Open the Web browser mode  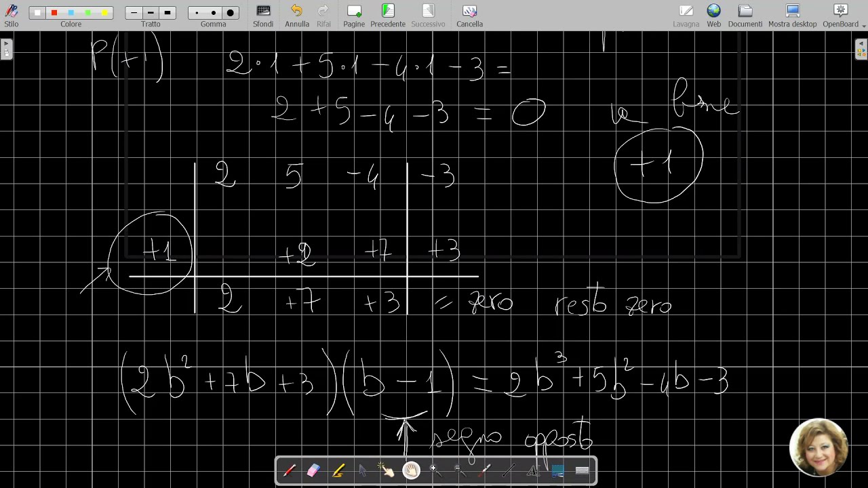pos(714,15)
